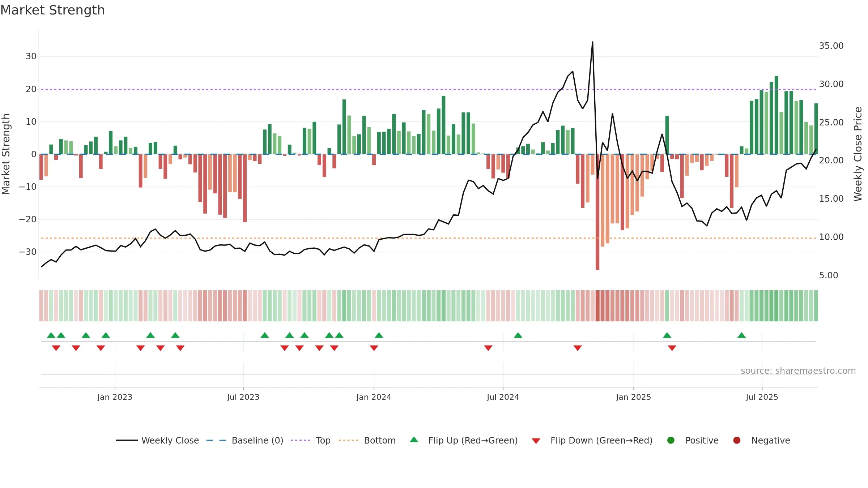This screenshot has height=488, width=868.
Task: Click the last flip-up marker before Jul 2025
Action: (742, 335)
